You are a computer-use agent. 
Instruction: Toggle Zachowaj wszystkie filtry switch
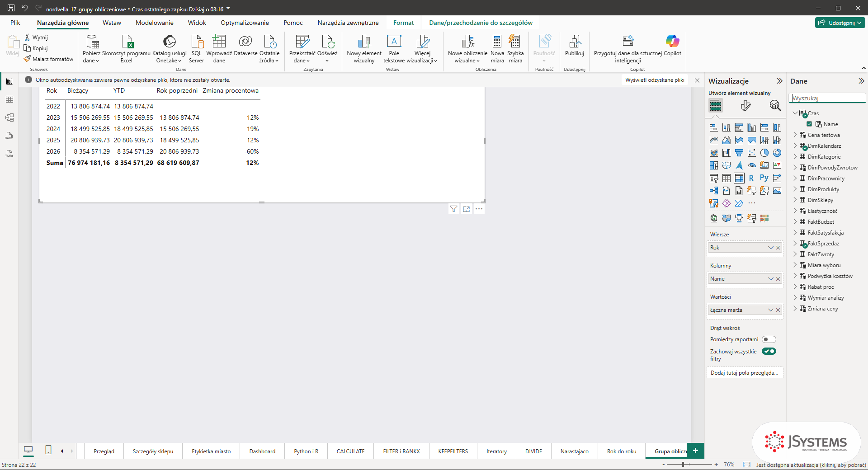pyautogui.click(x=769, y=351)
